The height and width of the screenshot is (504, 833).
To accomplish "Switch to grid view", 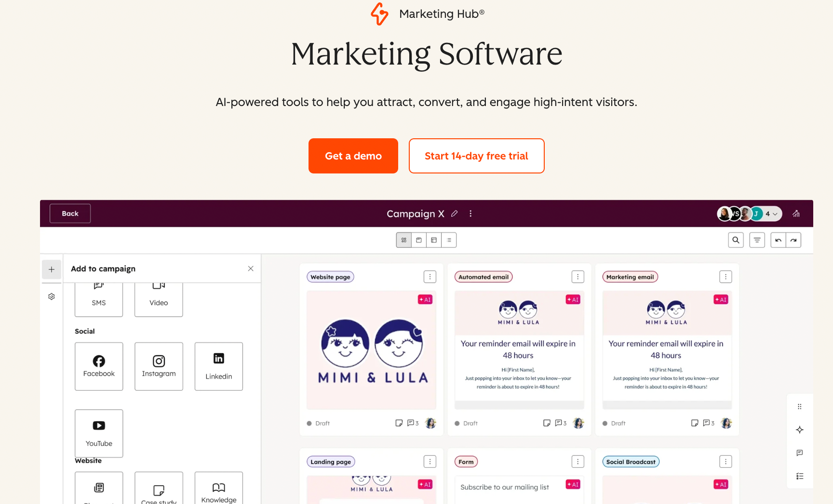I will [x=404, y=240].
